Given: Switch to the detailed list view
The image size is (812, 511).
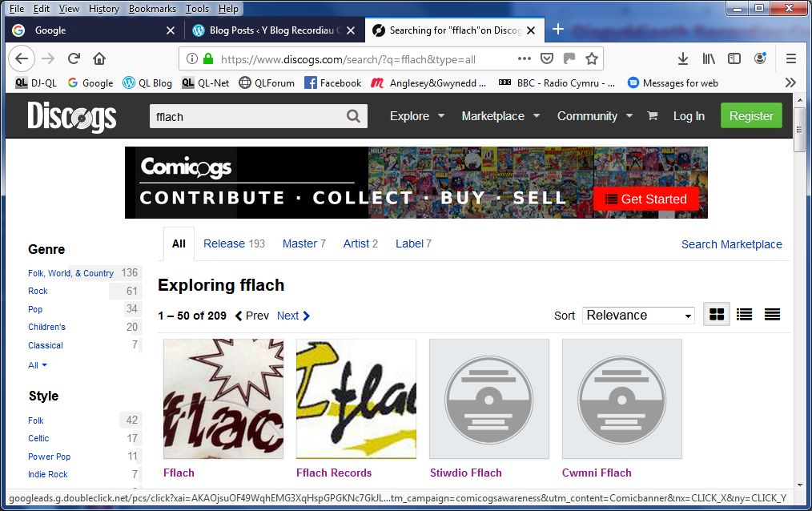Looking at the screenshot, I should coord(744,315).
